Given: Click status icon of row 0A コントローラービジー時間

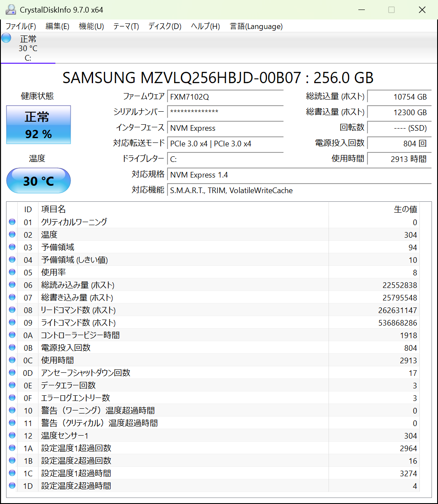Looking at the screenshot, I should tap(12, 335).
